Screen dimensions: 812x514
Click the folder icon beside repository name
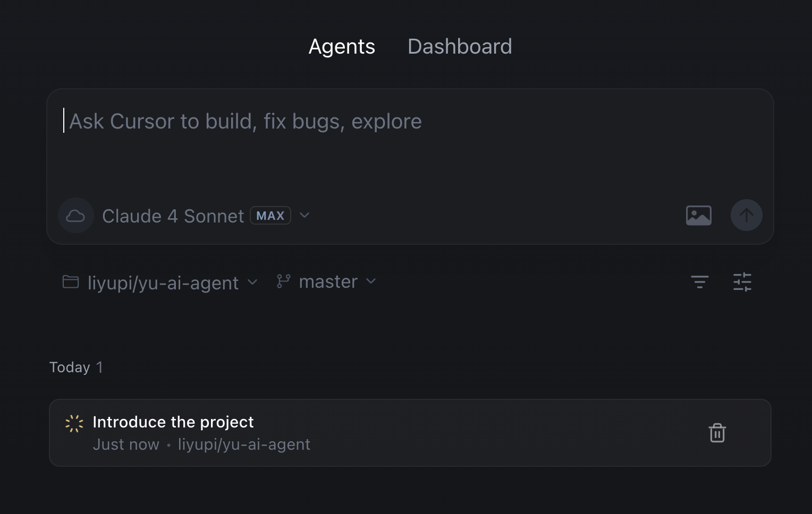click(x=71, y=281)
